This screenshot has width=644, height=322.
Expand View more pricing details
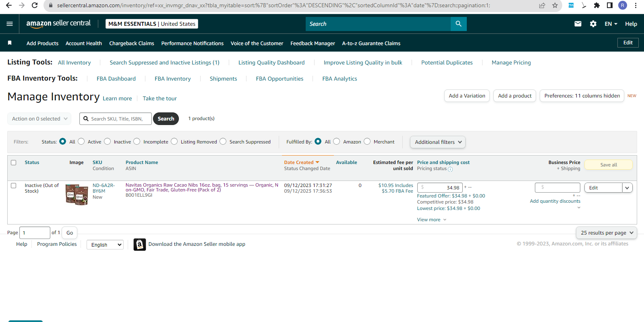[x=432, y=220]
